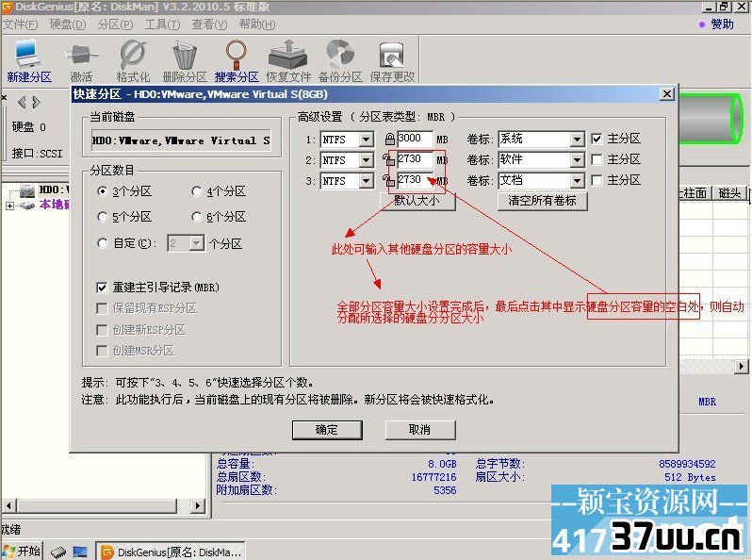The width and height of the screenshot is (752, 560).
Task: Click the 默认大小 button
Action: [417, 201]
